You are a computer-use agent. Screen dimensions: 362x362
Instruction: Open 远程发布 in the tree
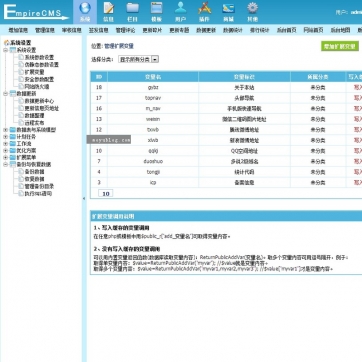[x=34, y=123]
